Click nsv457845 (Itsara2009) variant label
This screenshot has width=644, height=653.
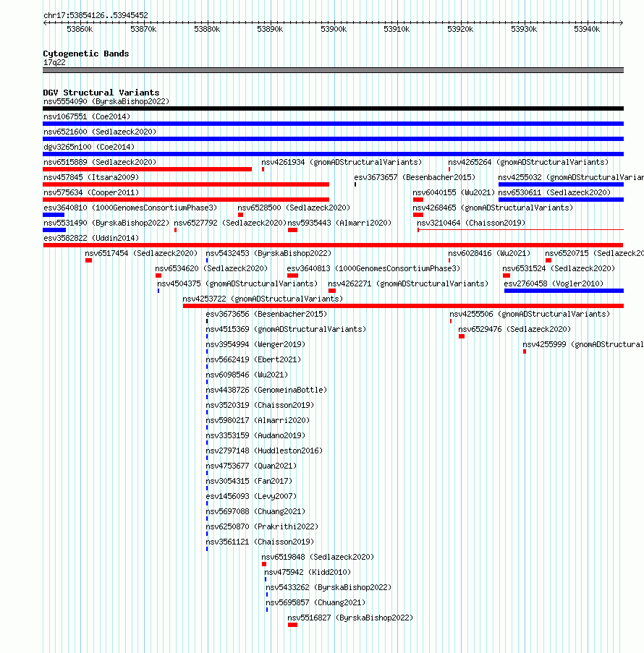(91, 177)
